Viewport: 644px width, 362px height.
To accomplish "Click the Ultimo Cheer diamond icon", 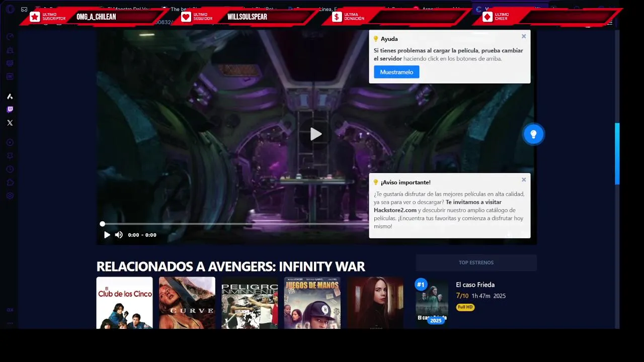I will coord(487,17).
